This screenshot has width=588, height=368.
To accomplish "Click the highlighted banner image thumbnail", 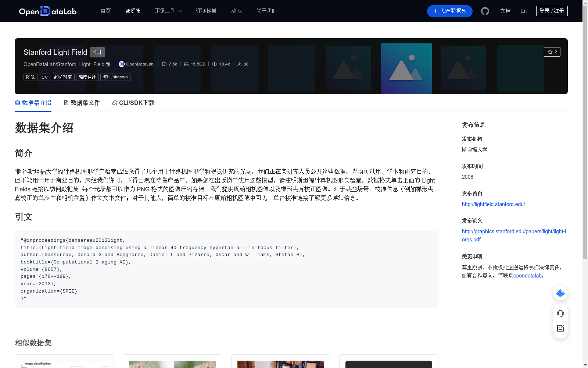I will point(406,68).
